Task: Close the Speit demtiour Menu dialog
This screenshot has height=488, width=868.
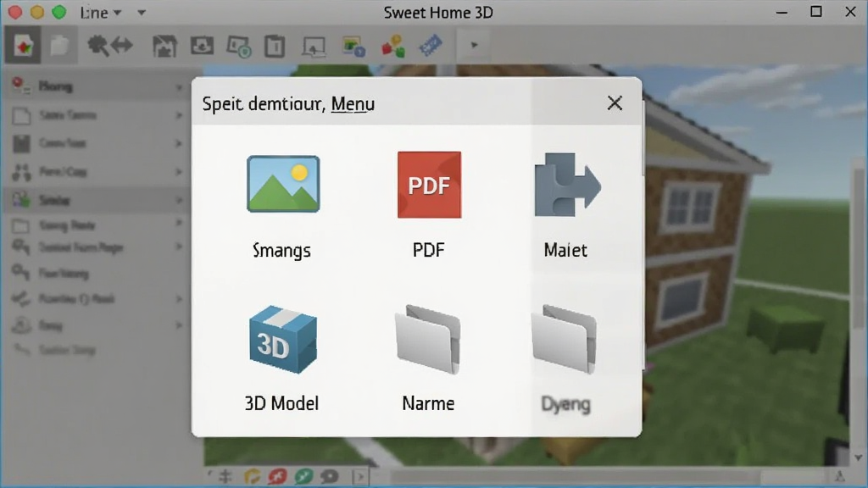Action: [615, 103]
